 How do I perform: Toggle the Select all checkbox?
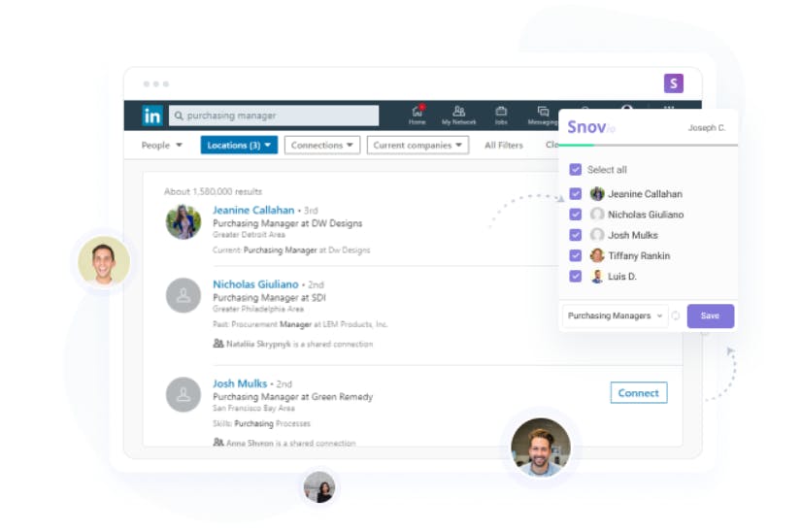[x=575, y=170]
